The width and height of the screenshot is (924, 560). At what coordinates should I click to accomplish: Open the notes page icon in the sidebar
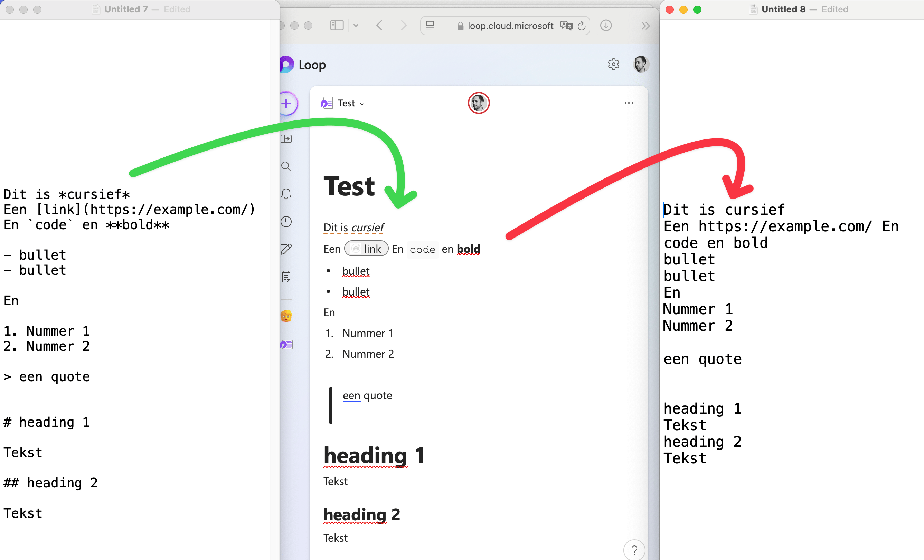coord(286,277)
